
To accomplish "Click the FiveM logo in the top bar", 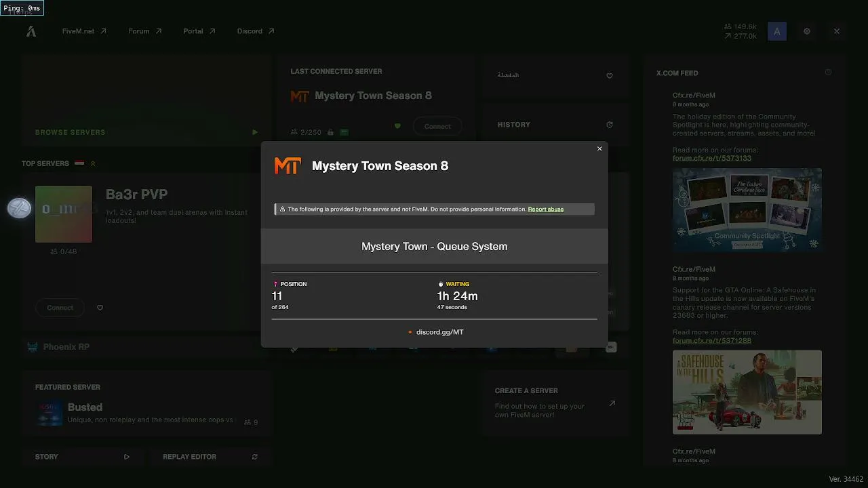I will [x=31, y=31].
